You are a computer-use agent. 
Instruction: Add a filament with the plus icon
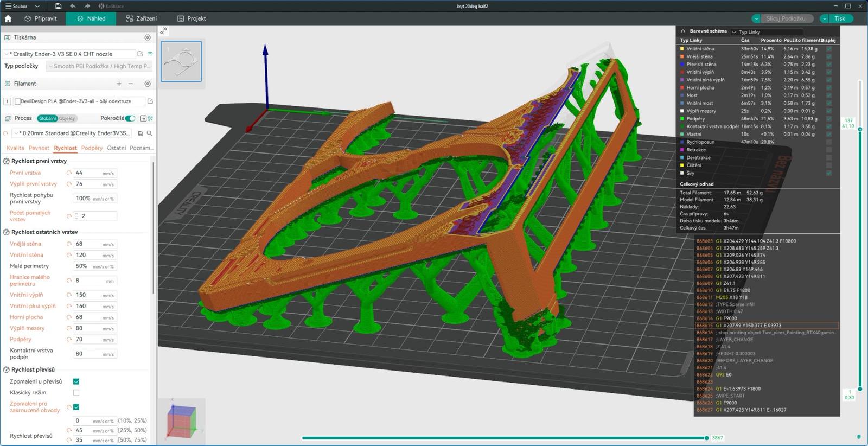coord(119,84)
